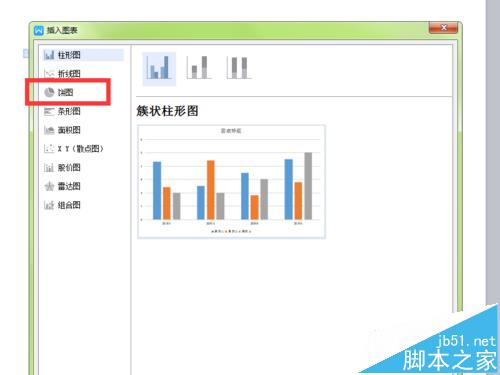
Task: Click the WPS logo in the 插入图表 title bar
Action: (x=39, y=31)
